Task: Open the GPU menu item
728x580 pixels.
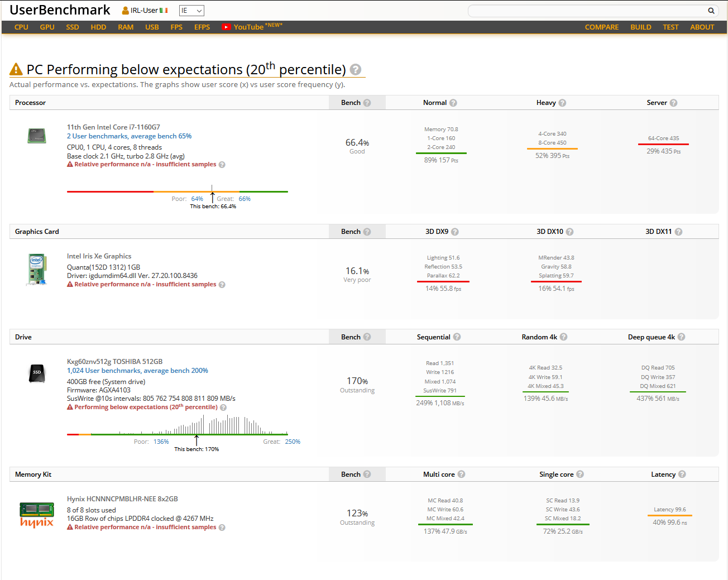Action: click(x=47, y=27)
